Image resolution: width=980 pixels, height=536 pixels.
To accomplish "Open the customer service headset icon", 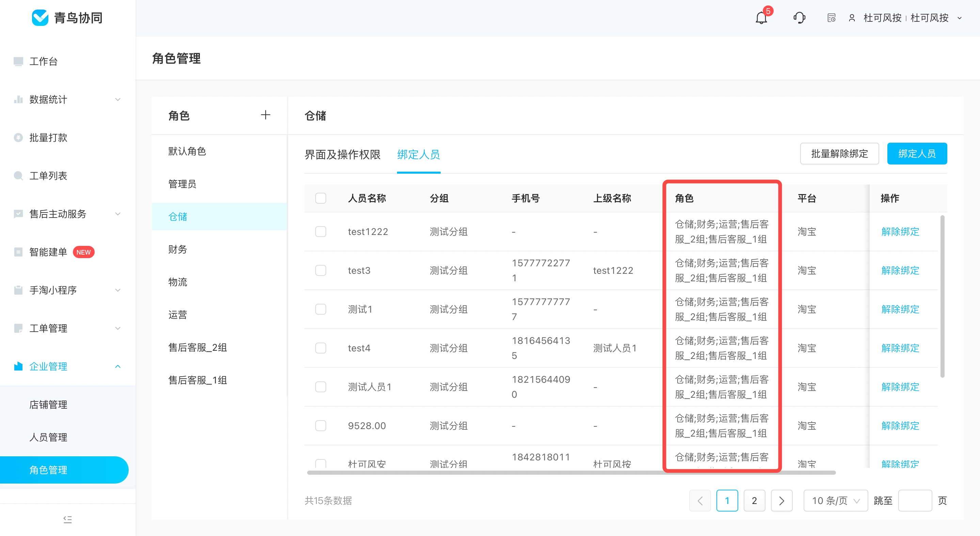I will point(799,18).
